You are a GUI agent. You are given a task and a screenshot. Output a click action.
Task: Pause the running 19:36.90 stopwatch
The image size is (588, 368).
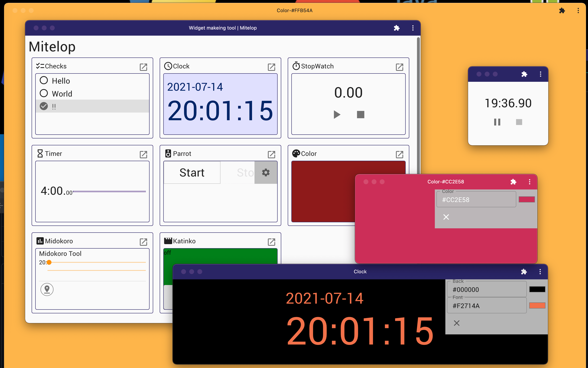(497, 122)
